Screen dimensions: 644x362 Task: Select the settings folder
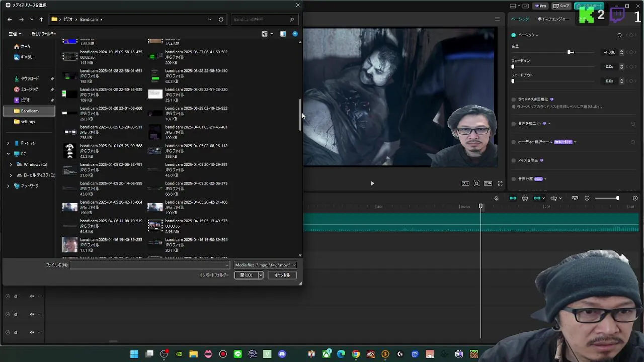click(x=25, y=122)
